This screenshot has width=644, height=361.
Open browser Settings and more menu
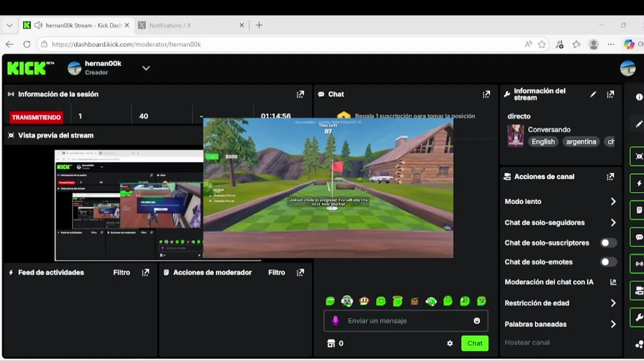tap(610, 44)
